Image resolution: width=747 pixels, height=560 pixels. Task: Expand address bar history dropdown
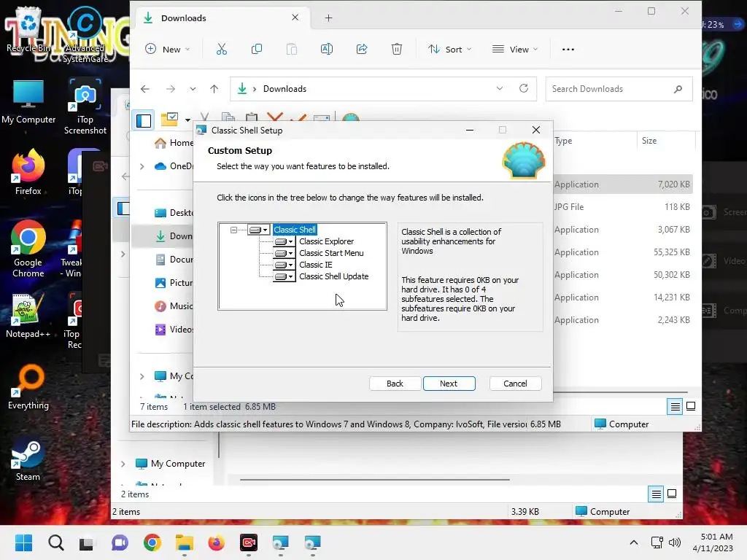click(499, 88)
